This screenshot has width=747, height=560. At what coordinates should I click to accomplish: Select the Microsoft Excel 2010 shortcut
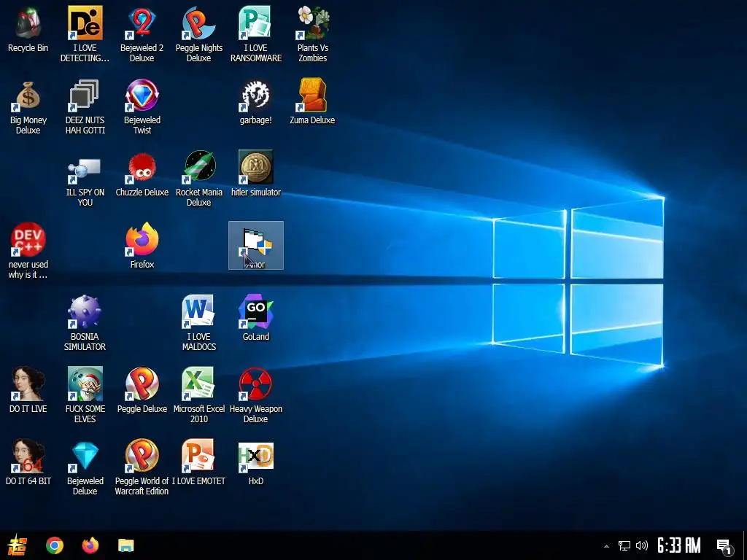point(198,384)
